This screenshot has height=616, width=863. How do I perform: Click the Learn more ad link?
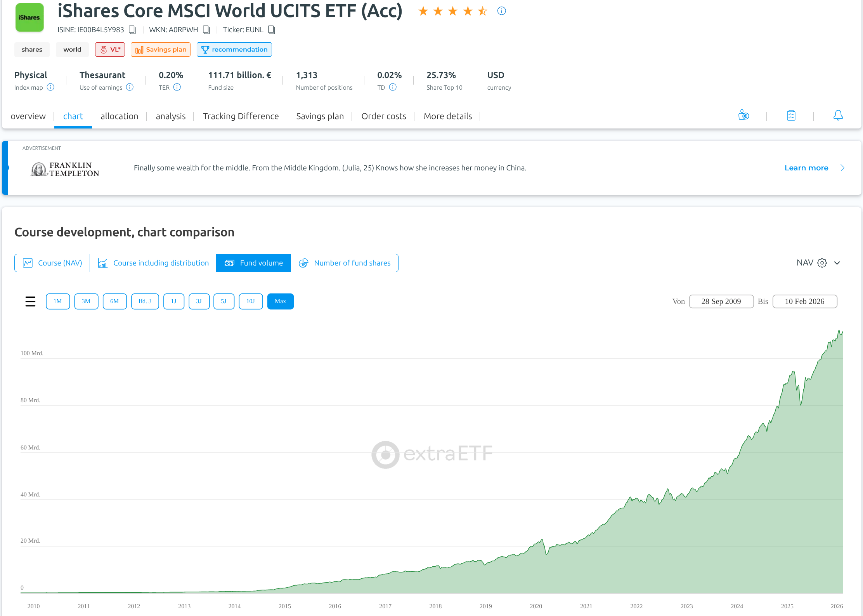[806, 168]
